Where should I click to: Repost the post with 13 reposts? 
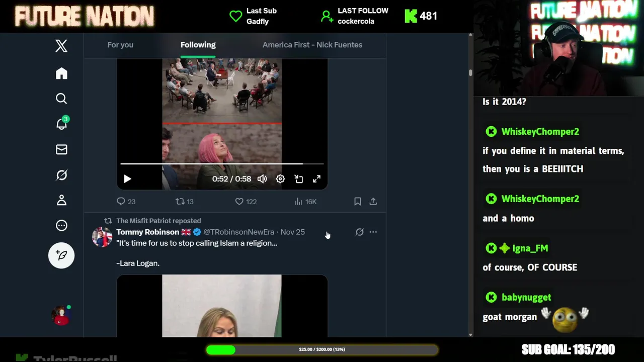184,202
